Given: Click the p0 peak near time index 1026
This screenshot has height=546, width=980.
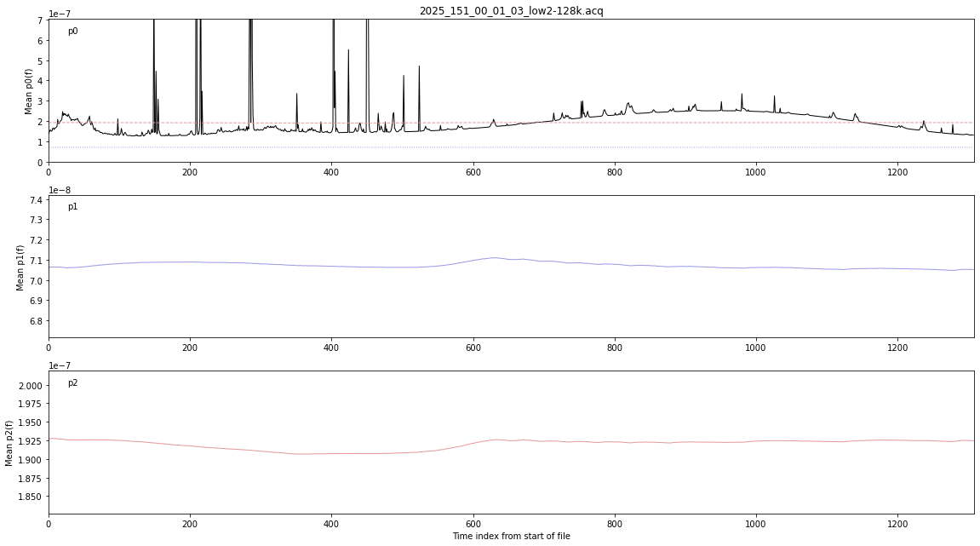Looking at the screenshot, I should (774, 102).
